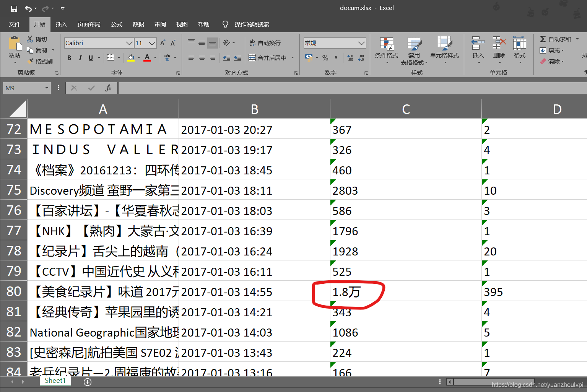Viewport: 587px width, 392px height.
Task: Click increase indent icon
Action: [237, 58]
